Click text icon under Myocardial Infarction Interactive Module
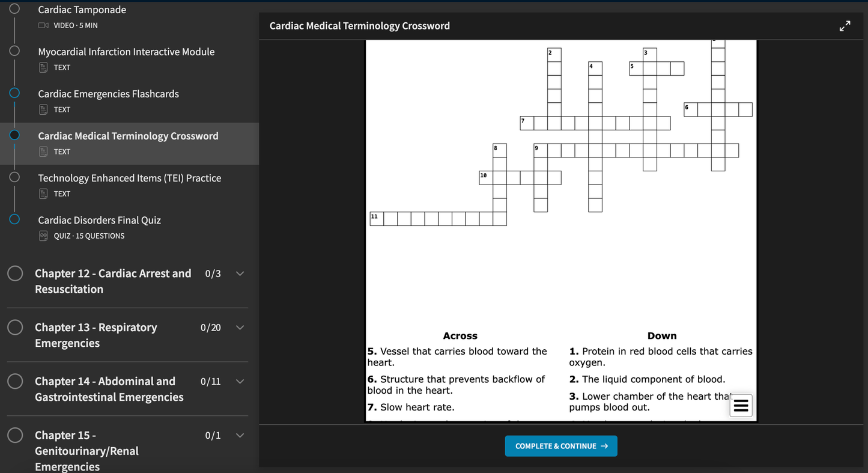 click(x=43, y=67)
